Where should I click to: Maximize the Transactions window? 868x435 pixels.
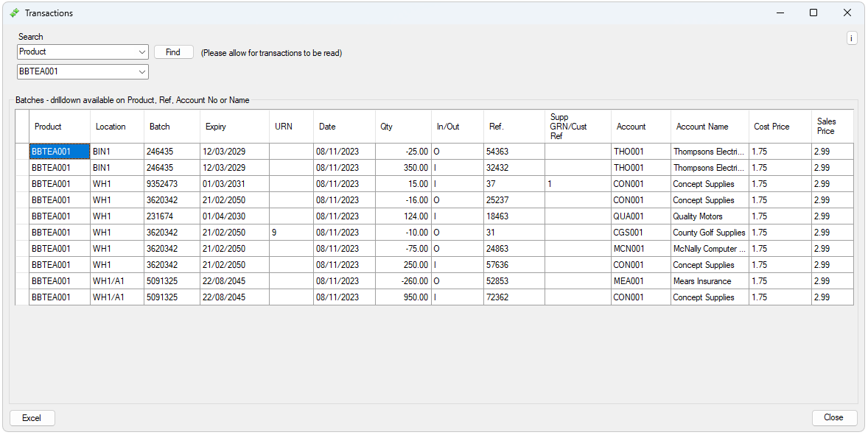pos(813,13)
